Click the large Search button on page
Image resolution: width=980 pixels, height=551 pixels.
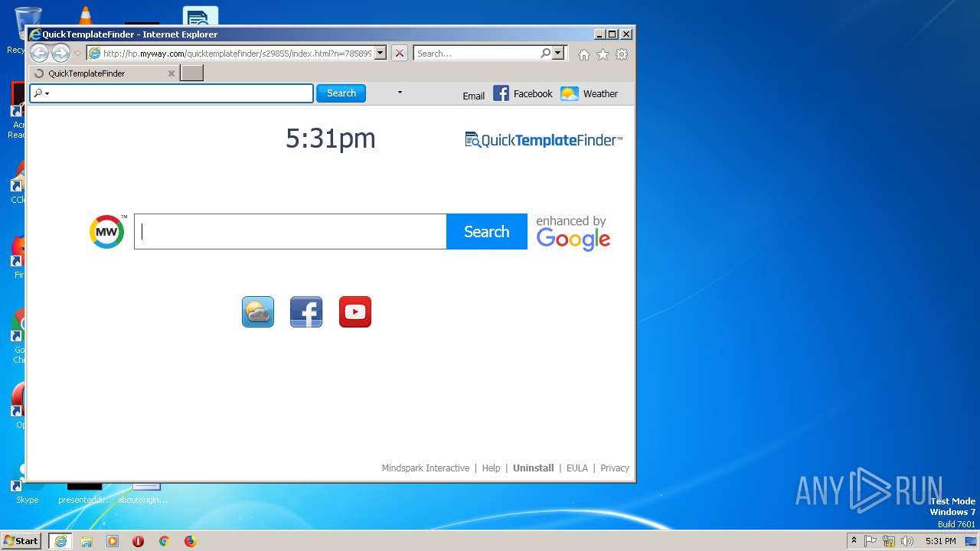point(487,231)
